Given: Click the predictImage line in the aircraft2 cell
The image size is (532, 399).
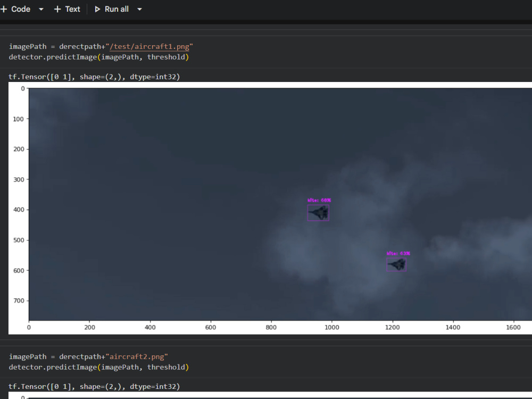Looking at the screenshot, I should 99,367.
